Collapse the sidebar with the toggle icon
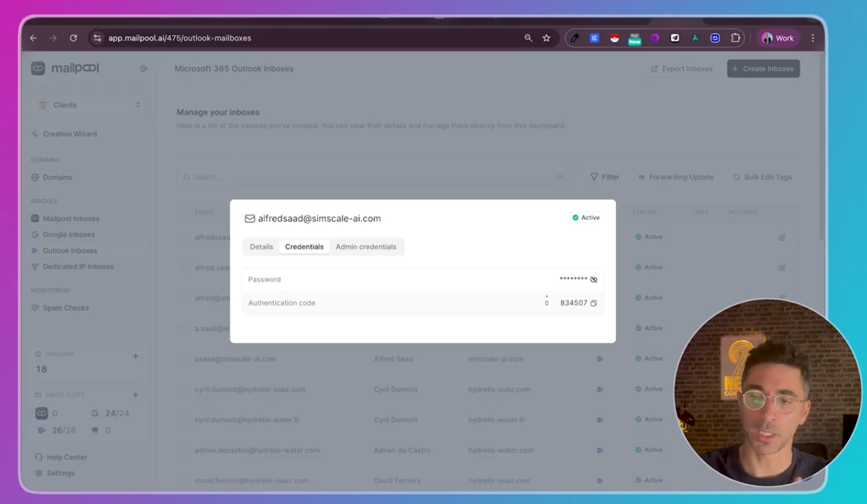 (x=143, y=68)
